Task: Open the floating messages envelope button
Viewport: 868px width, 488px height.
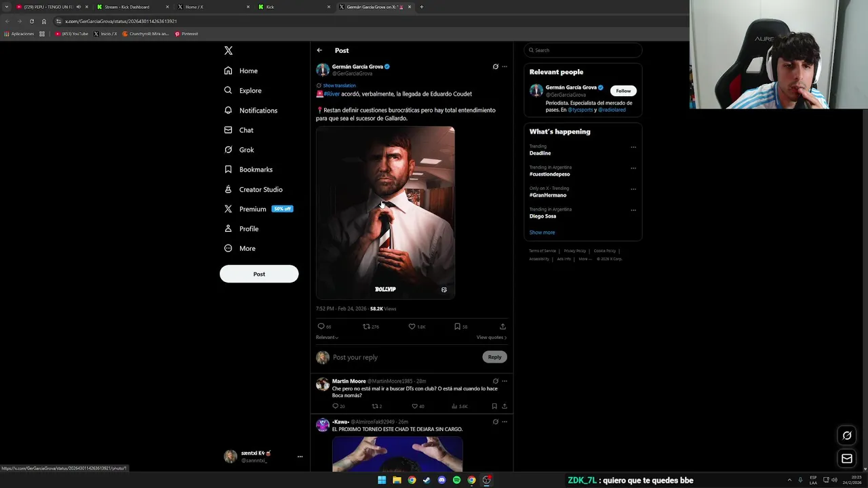Action: coord(847,459)
